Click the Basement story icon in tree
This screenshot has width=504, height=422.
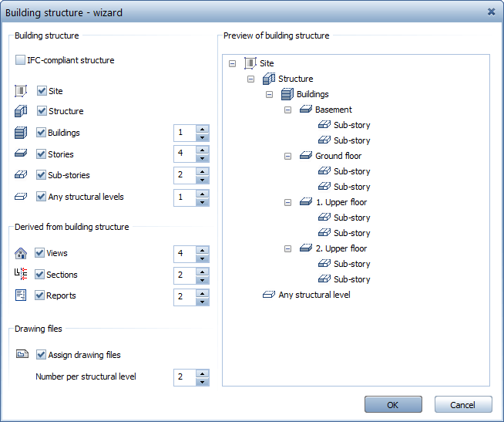point(305,110)
